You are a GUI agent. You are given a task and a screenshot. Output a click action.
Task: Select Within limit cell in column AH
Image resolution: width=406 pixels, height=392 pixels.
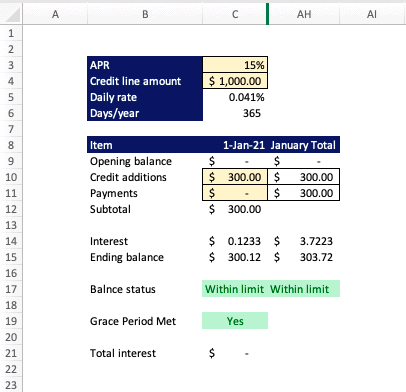point(304,289)
